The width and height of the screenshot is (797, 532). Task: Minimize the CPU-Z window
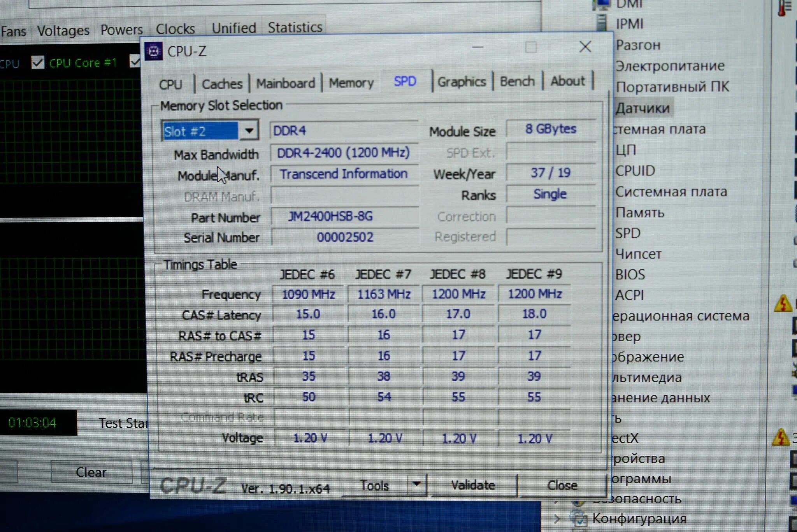[478, 47]
